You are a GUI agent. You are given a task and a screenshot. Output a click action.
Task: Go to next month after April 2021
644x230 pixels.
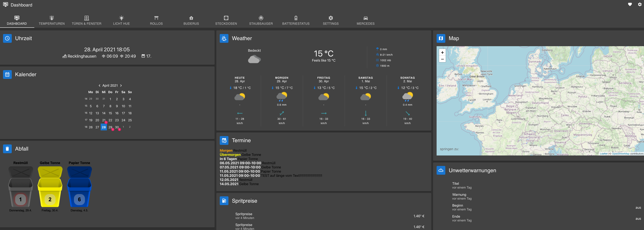(121, 85)
